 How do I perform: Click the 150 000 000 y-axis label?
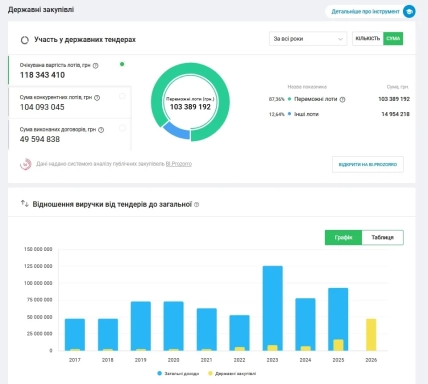38,249
